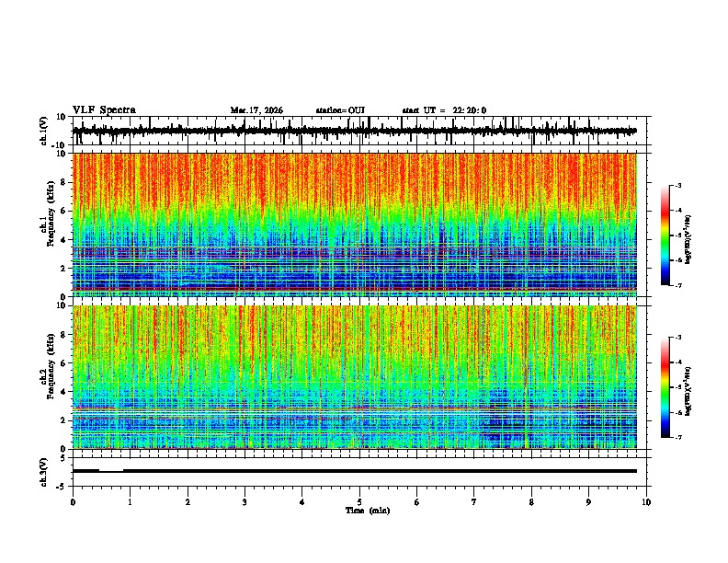Select the date text 'Mar.17, 2026'
The height and width of the screenshot is (563, 728).
coord(256,110)
